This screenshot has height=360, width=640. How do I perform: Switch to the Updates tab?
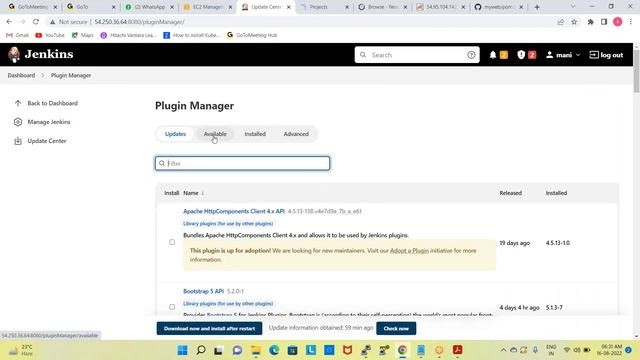click(x=175, y=134)
